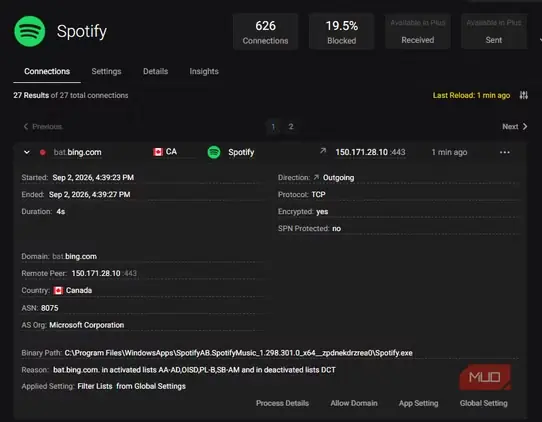The width and height of the screenshot is (542, 422).
Task: Click Next page button
Action: [x=515, y=126]
